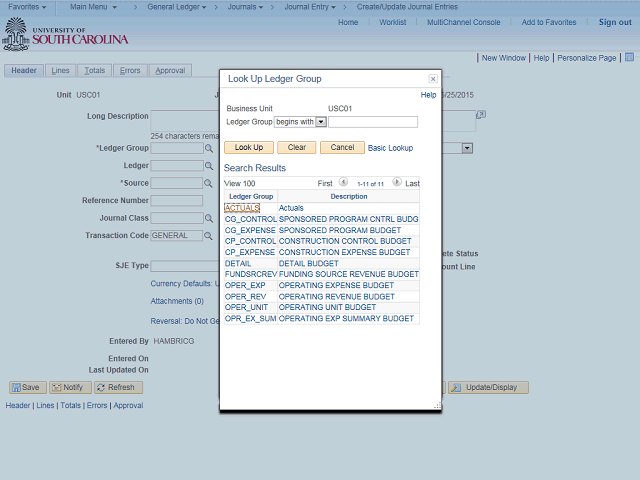
Task: Expand the Main Menu dropdown
Action: point(93,7)
